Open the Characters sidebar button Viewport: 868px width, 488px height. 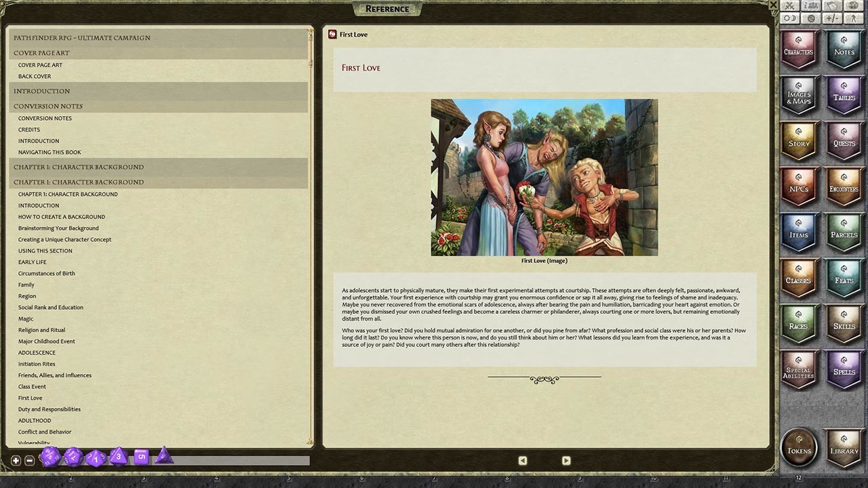coord(798,51)
